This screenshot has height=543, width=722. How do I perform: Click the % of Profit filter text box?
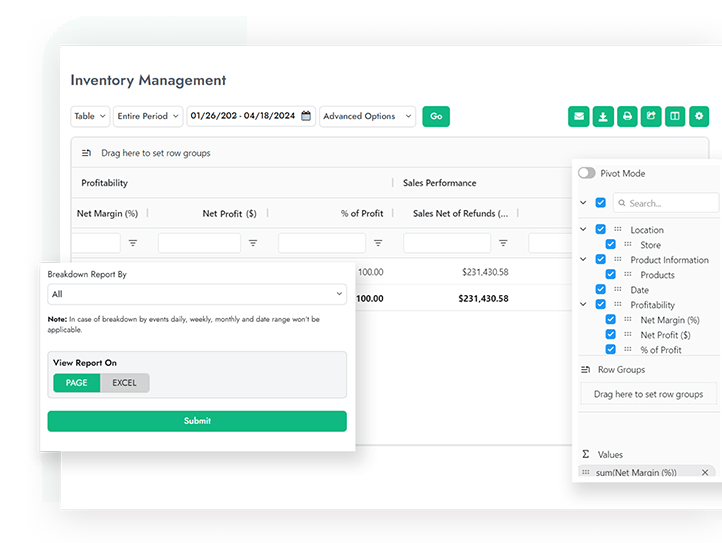(x=322, y=243)
